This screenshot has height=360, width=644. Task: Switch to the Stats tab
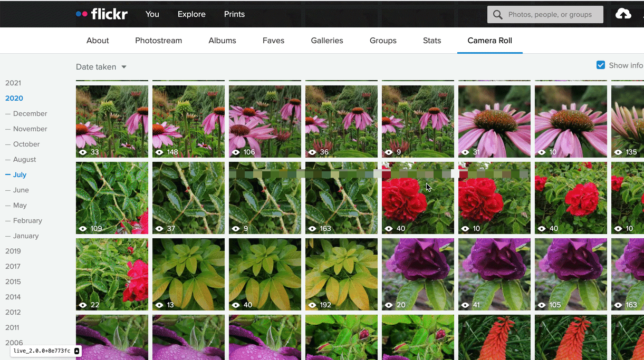click(x=432, y=41)
